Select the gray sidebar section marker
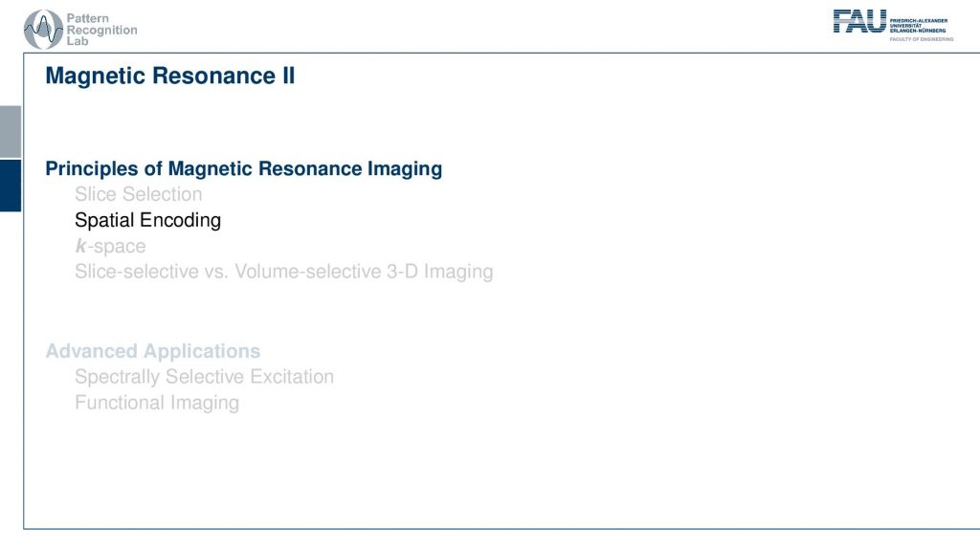 point(10,131)
